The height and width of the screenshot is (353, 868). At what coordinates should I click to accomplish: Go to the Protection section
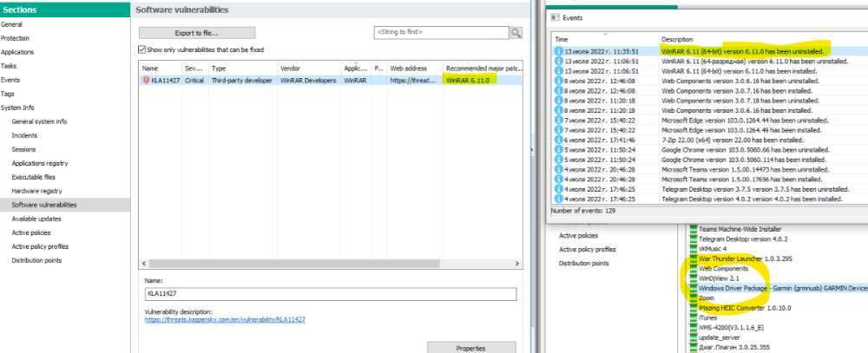(16, 38)
